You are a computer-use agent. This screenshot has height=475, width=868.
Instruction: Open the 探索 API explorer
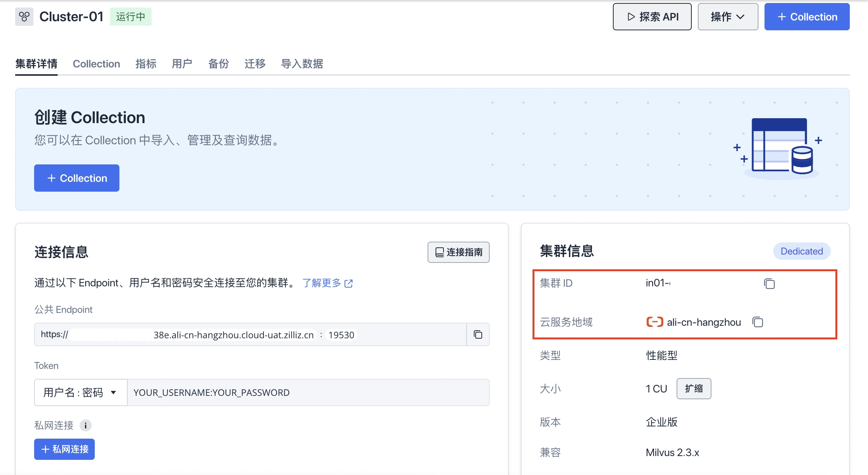pyautogui.click(x=652, y=17)
